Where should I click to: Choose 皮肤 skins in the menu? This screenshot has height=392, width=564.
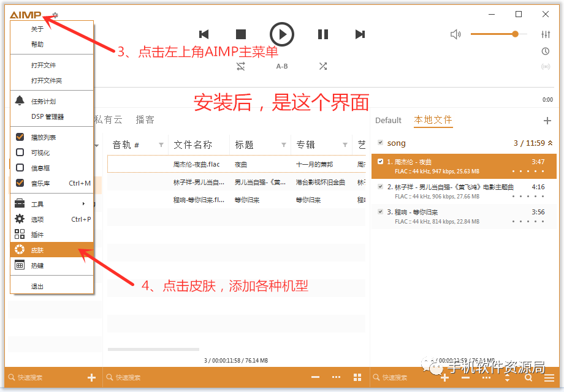point(51,250)
